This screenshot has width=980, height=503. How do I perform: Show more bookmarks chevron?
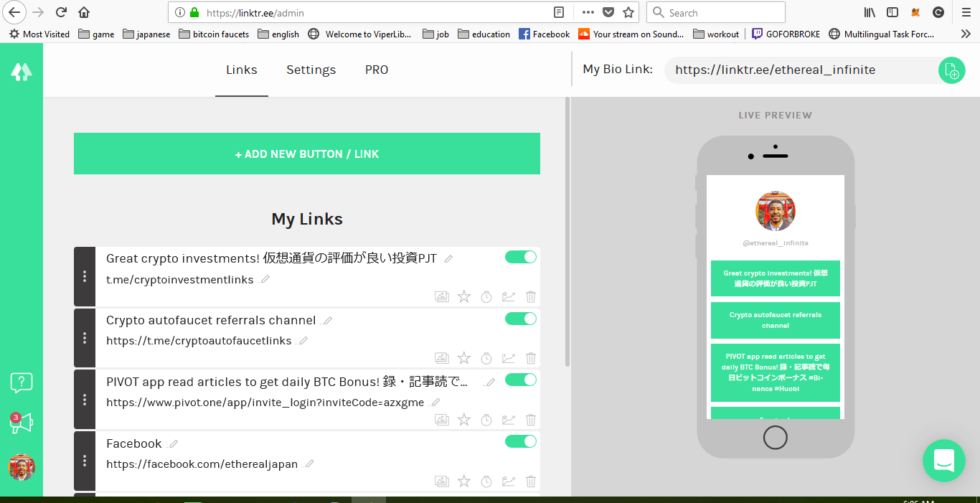966,34
